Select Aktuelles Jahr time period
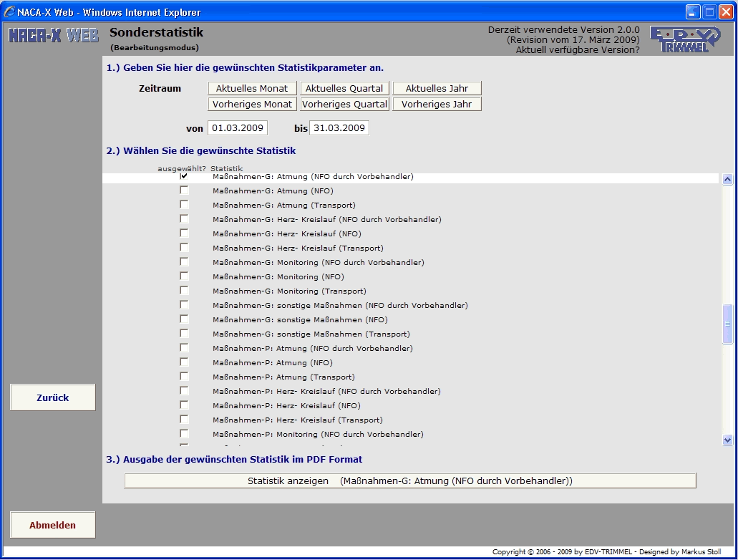Screen dimensions: 738x560 tap(437, 89)
